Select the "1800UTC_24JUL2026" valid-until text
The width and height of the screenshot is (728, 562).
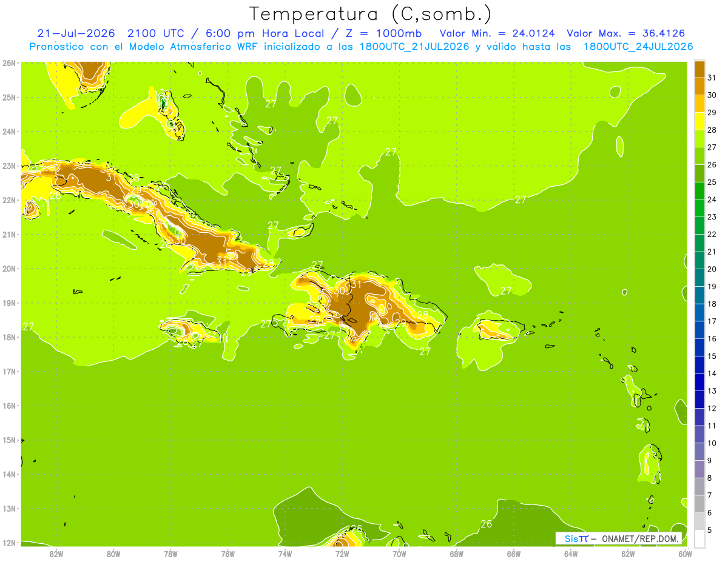tap(638, 47)
